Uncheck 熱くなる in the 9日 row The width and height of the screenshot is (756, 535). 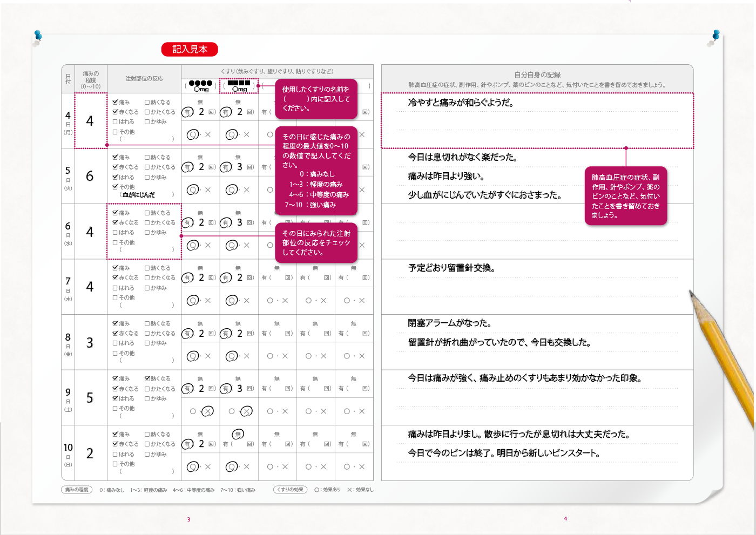147,378
